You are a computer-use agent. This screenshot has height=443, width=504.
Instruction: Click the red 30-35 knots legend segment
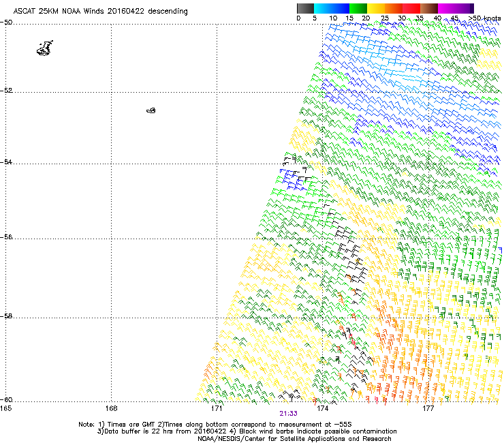411,8
